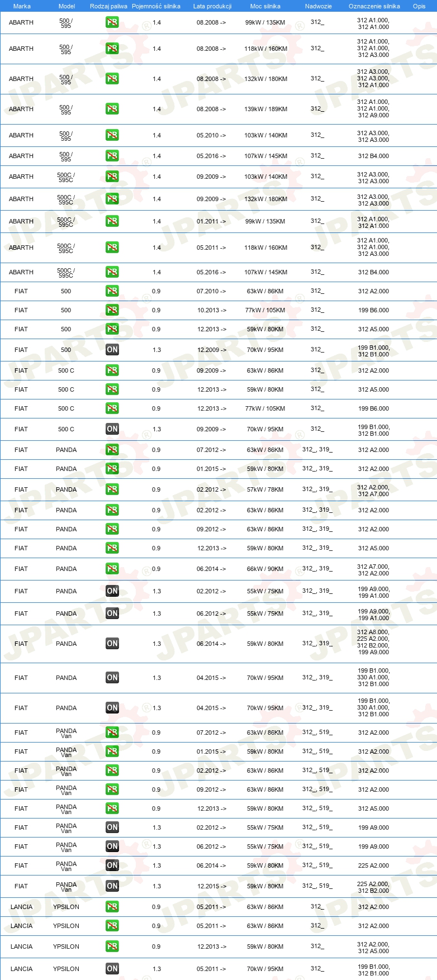
Task: Click the 10.2013 -> production date cell
Action: point(212,310)
